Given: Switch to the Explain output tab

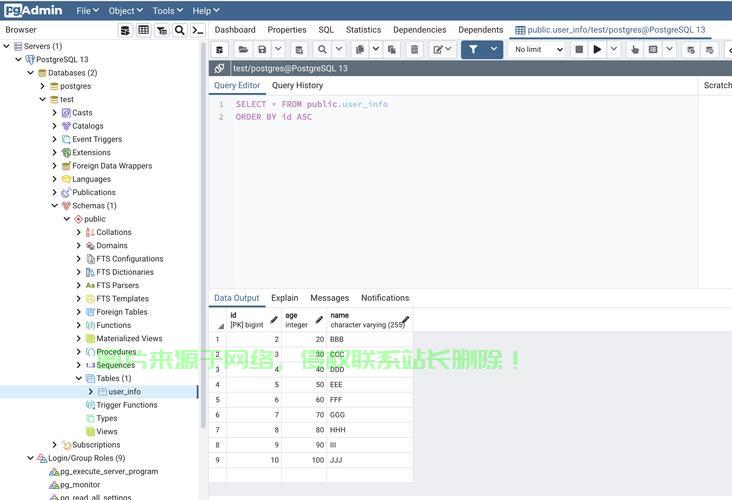Looking at the screenshot, I should (x=284, y=298).
